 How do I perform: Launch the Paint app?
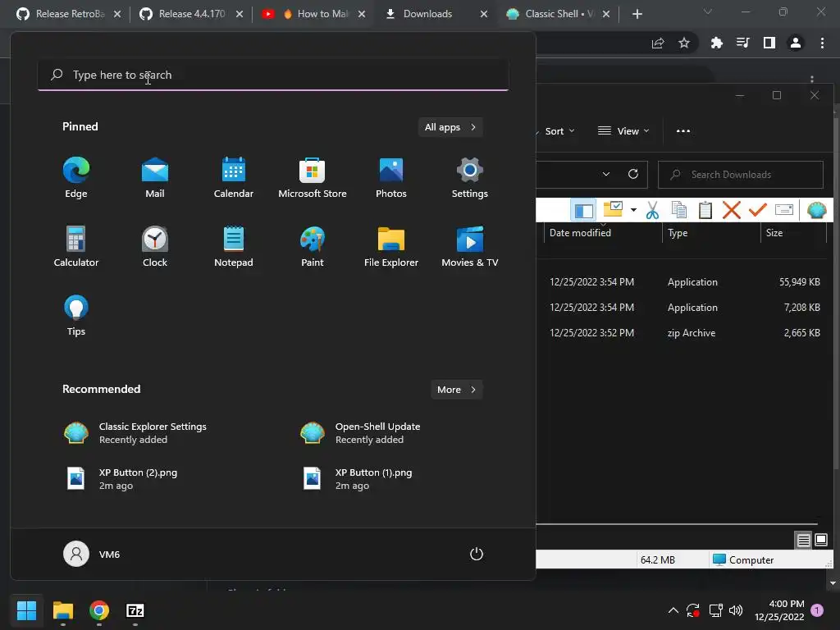tap(313, 247)
